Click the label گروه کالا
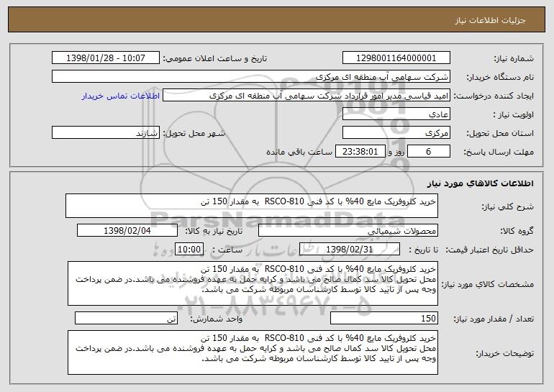This screenshot has width=554, height=392. [x=517, y=232]
